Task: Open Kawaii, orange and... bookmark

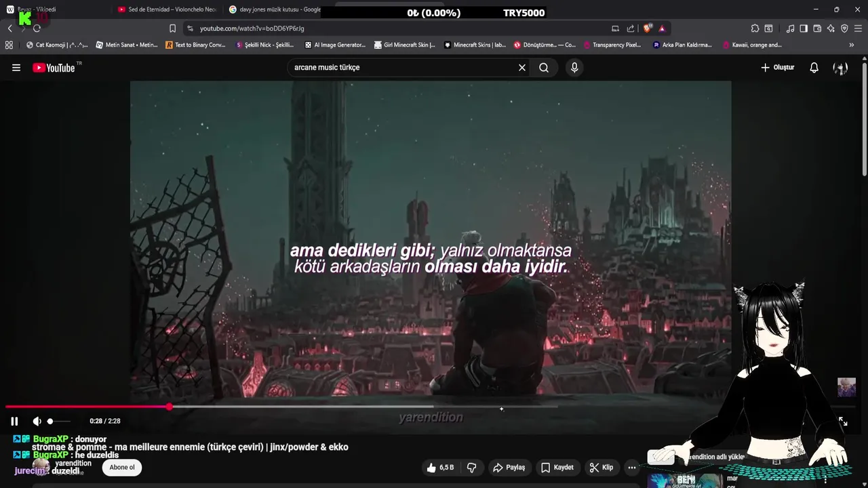Action: [x=752, y=45]
